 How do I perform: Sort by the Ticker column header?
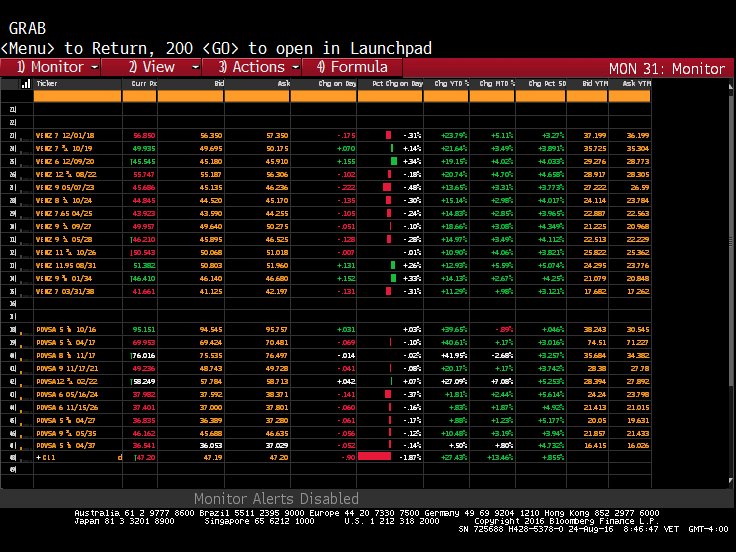coord(47,84)
